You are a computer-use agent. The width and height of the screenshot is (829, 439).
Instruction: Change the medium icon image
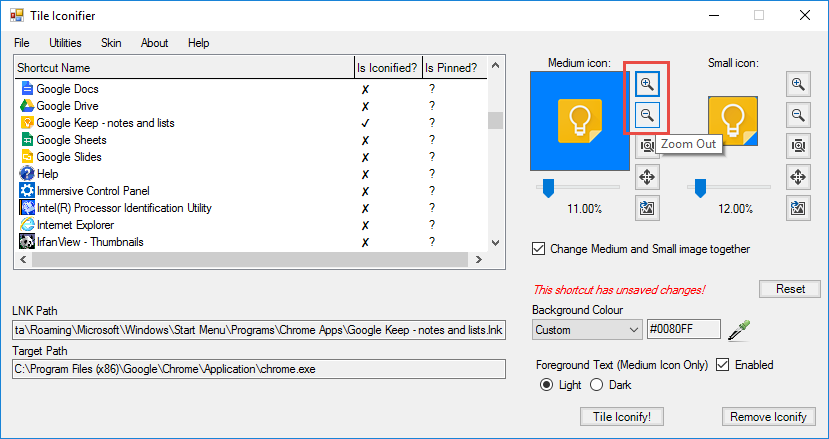click(647, 207)
